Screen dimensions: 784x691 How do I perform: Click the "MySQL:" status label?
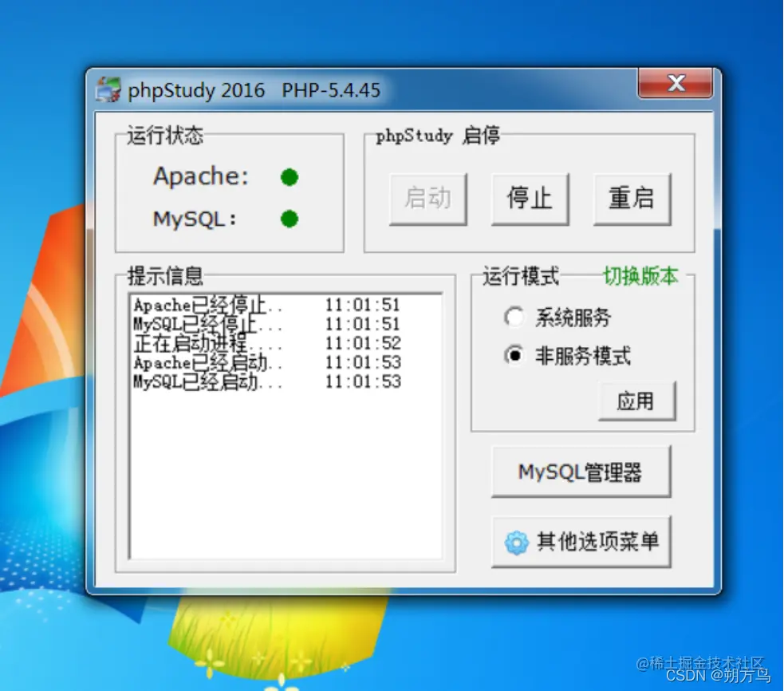[x=195, y=219]
